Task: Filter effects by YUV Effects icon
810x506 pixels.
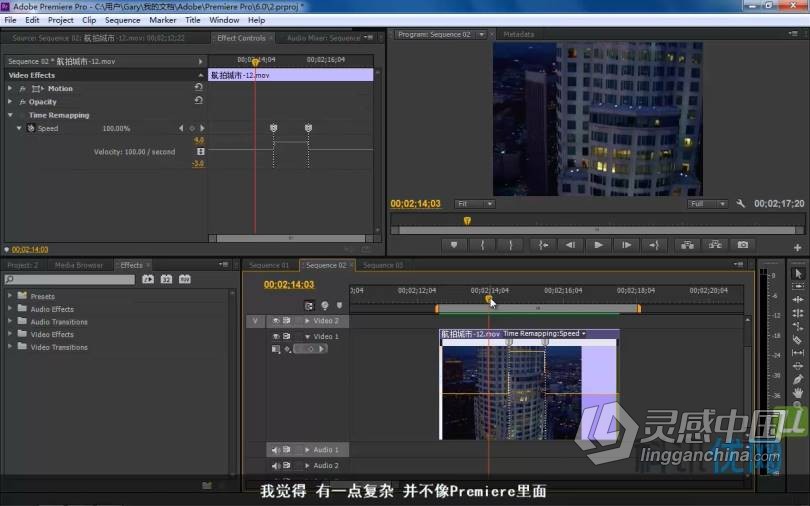Action: pos(184,279)
